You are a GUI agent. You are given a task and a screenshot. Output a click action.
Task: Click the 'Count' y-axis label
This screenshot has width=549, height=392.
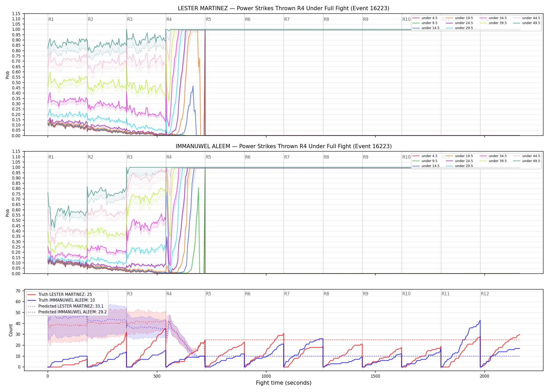(x=11, y=330)
